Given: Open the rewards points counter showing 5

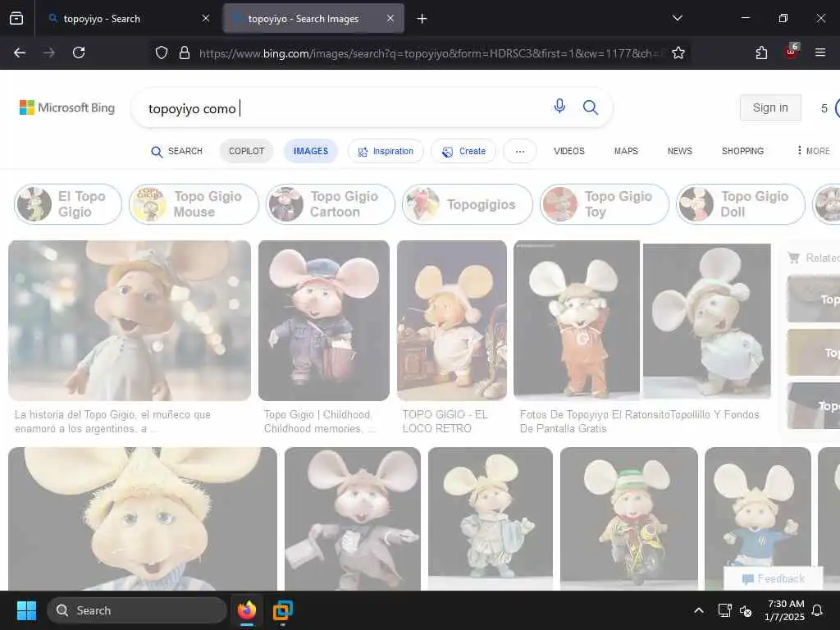Looking at the screenshot, I should (829, 108).
